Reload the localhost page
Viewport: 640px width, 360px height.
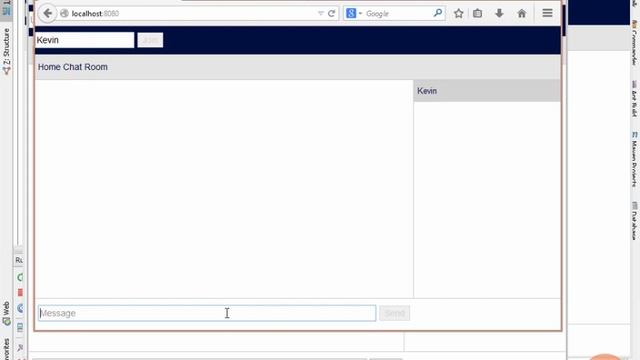point(331,13)
